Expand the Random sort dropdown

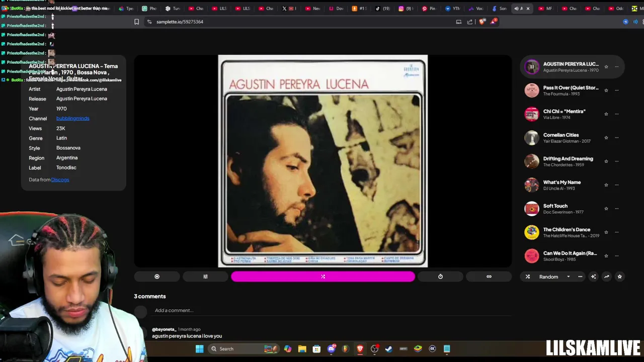tap(568, 277)
